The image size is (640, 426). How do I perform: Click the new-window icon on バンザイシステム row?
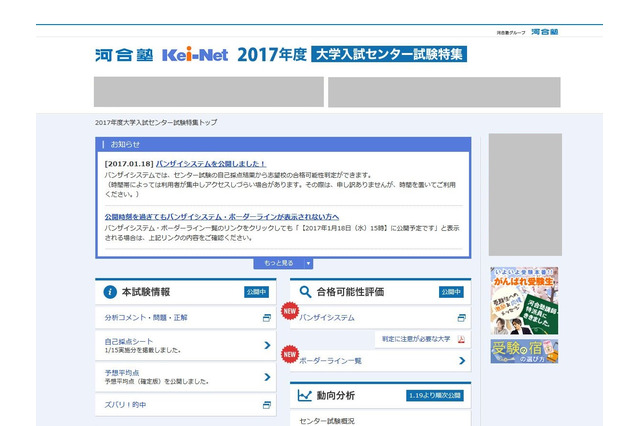coord(462,317)
